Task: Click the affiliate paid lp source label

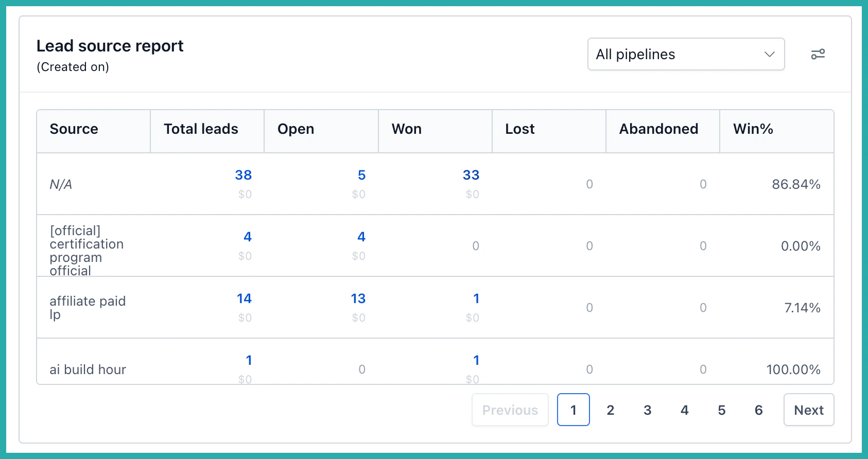Action: tap(88, 308)
